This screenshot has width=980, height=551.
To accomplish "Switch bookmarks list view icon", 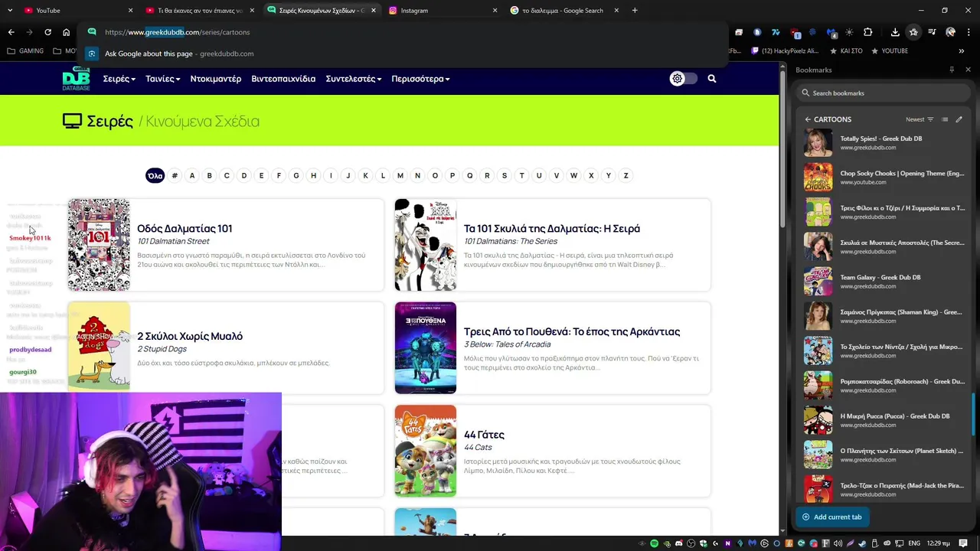I will tap(945, 119).
